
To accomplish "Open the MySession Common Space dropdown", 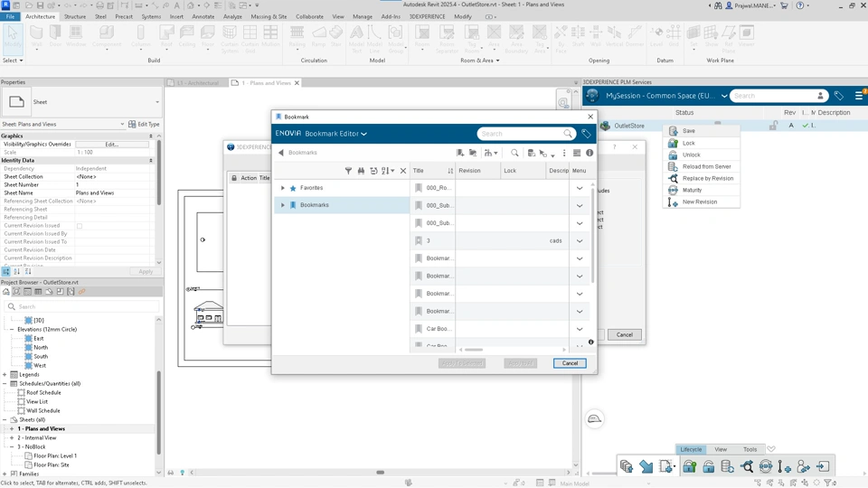I will point(724,97).
